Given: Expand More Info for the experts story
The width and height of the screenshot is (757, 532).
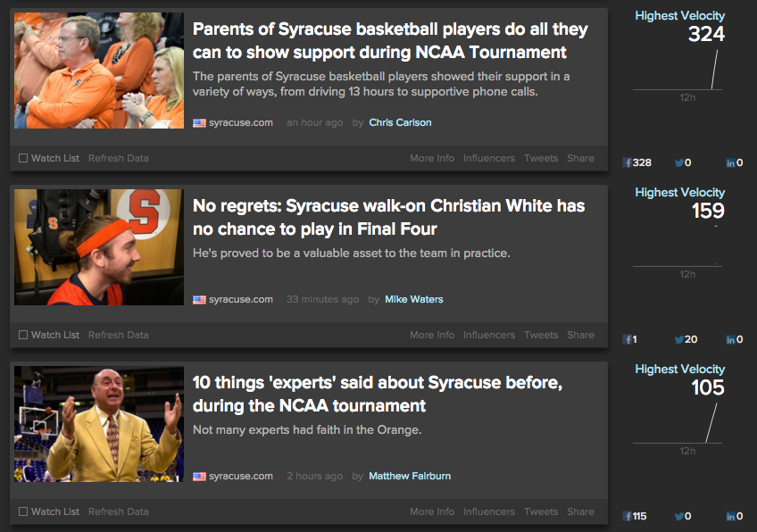Looking at the screenshot, I should click(432, 511).
